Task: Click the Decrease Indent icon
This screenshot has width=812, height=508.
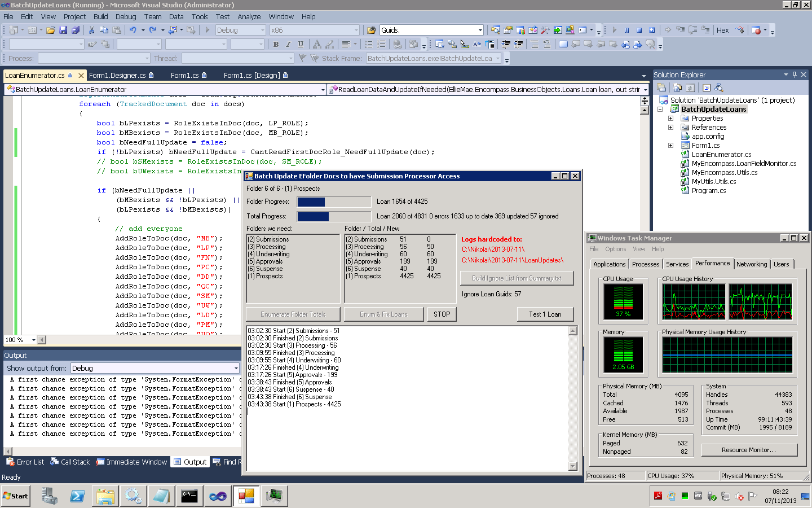Action: click(506, 44)
